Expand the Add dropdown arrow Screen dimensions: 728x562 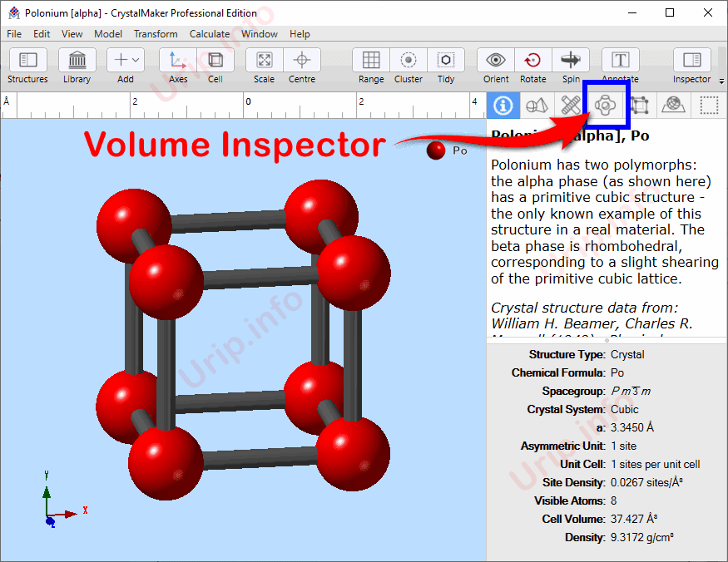[x=136, y=60]
